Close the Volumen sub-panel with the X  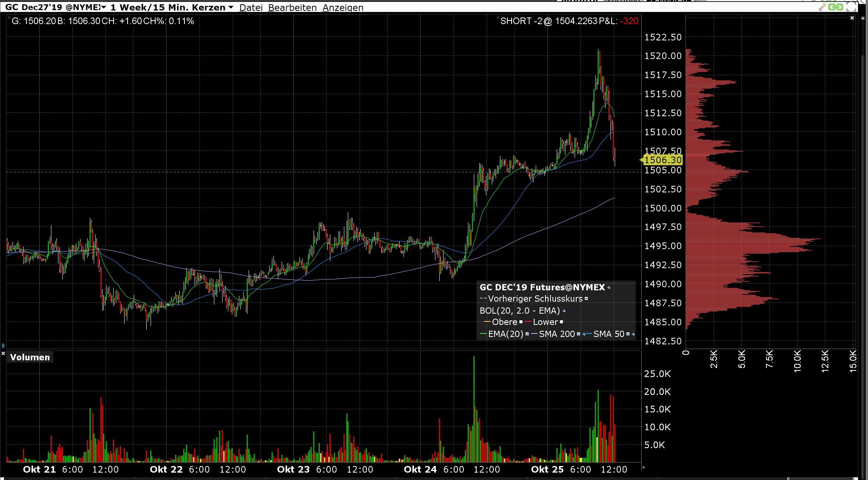(3, 353)
